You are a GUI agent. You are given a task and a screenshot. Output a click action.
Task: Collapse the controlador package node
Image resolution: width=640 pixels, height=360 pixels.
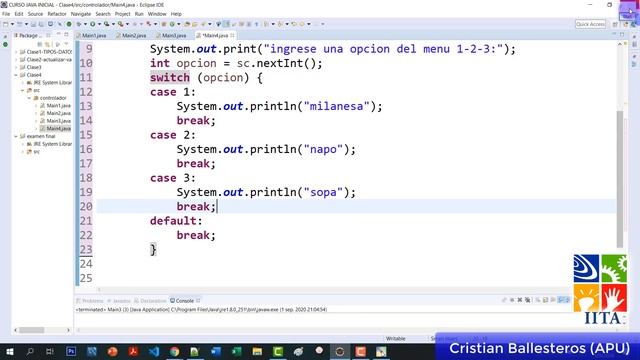point(29,98)
